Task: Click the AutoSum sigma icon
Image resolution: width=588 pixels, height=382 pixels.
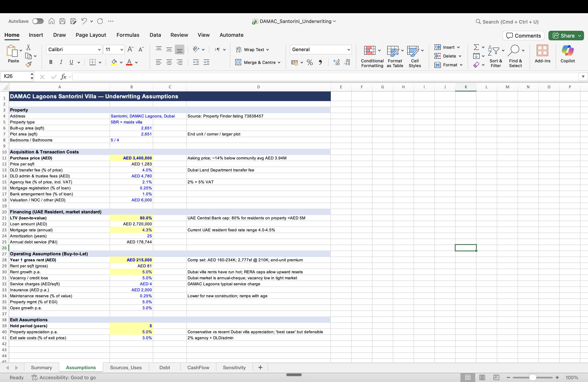Action: pos(476,47)
